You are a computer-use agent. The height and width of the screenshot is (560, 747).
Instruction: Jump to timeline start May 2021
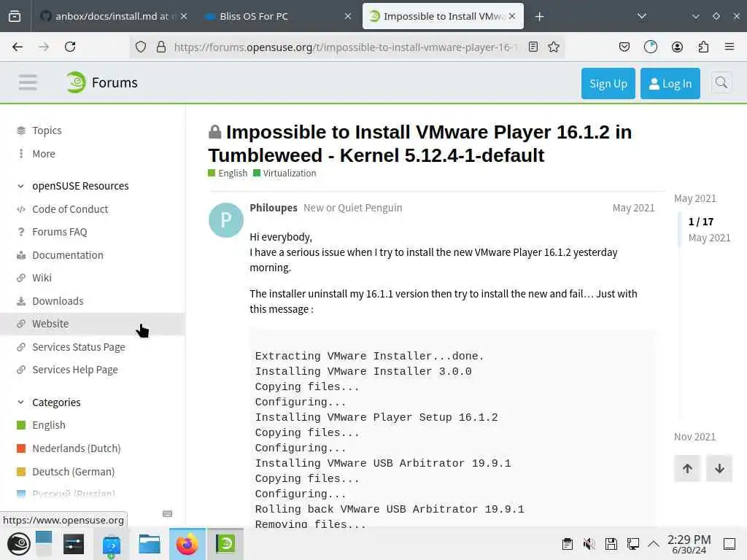pyautogui.click(x=695, y=198)
